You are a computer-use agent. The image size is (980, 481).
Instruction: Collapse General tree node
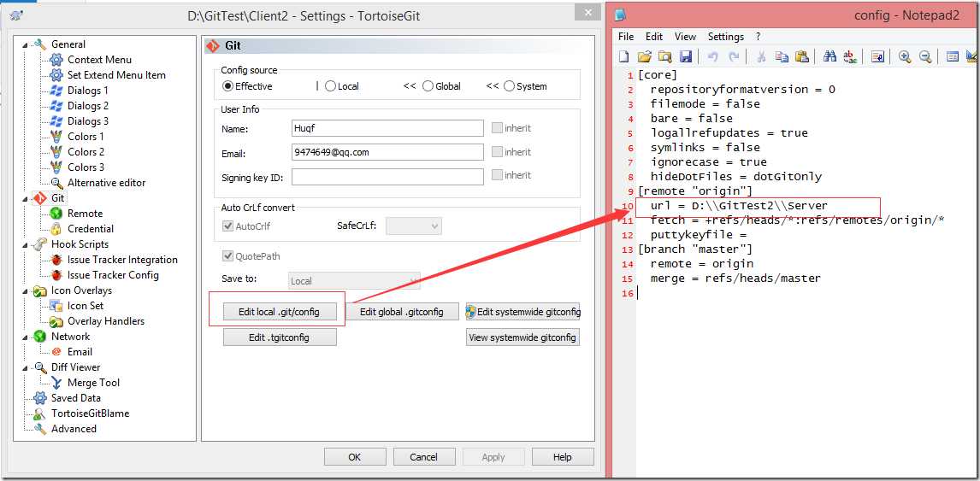(26, 45)
